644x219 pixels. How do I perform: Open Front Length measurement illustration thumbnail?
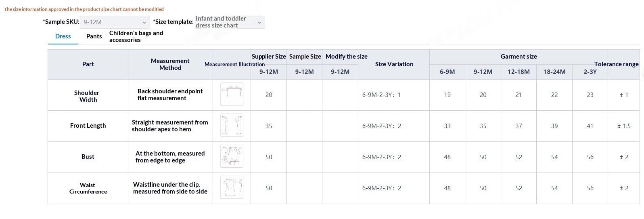tap(232, 125)
